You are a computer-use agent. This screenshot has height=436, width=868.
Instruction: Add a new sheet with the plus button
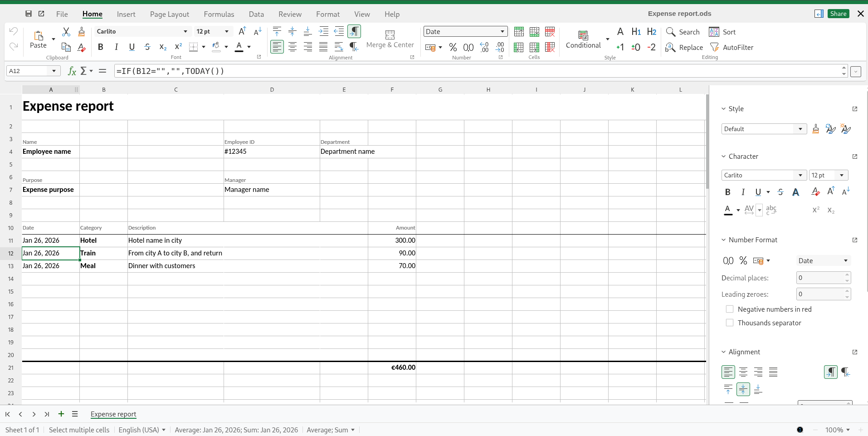[x=61, y=414]
